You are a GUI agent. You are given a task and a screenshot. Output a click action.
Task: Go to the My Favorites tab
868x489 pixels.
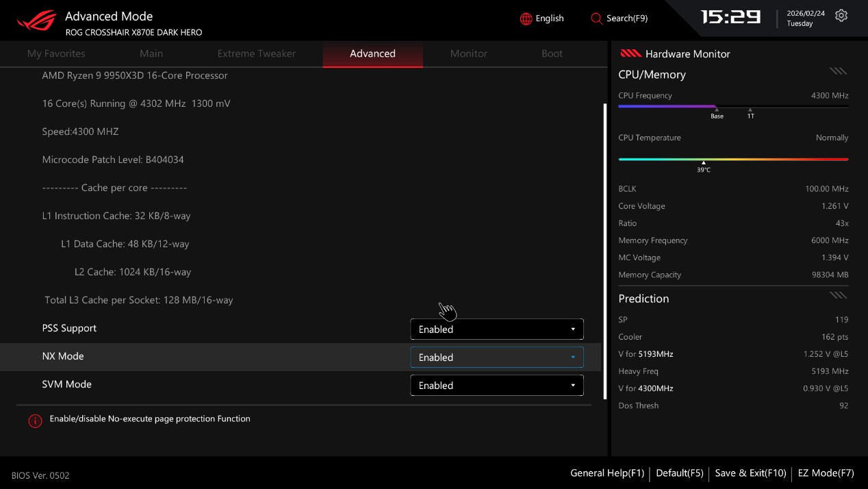click(56, 53)
